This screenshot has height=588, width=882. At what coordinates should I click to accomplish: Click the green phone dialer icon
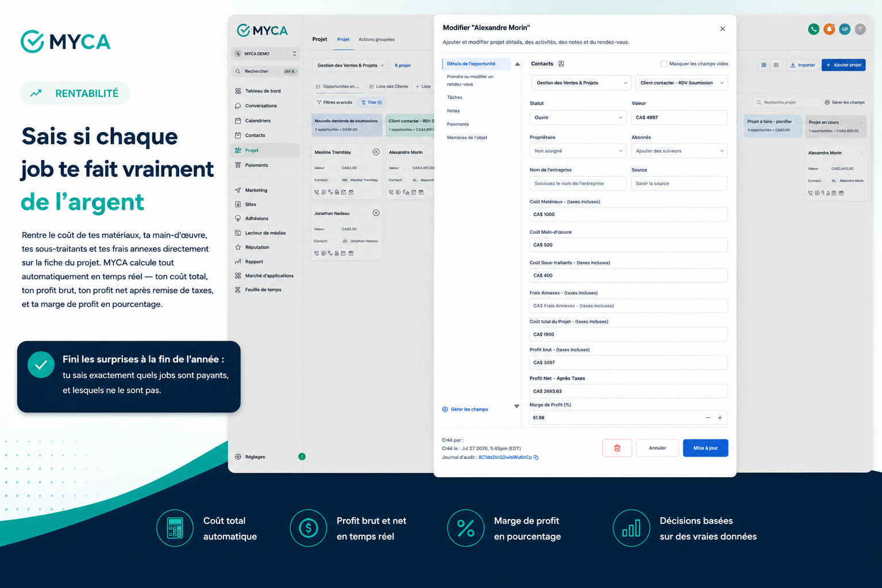click(813, 29)
